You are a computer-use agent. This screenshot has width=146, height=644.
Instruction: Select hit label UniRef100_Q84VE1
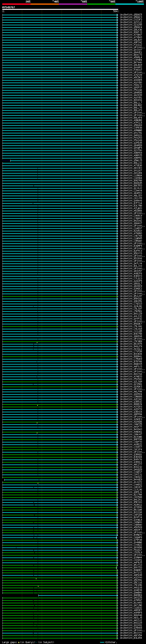[x=131, y=53]
